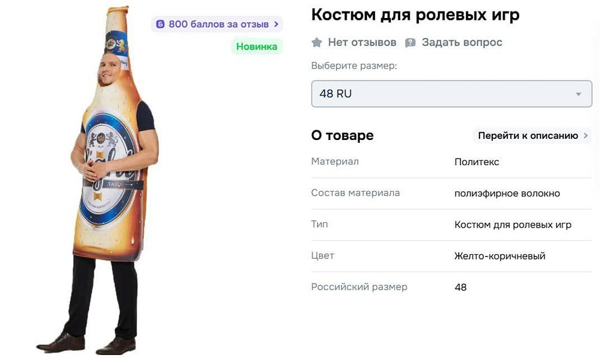This screenshot has height=364, width=601.
Task: Click the полиэфирное волокно composition value
Action: (x=507, y=193)
